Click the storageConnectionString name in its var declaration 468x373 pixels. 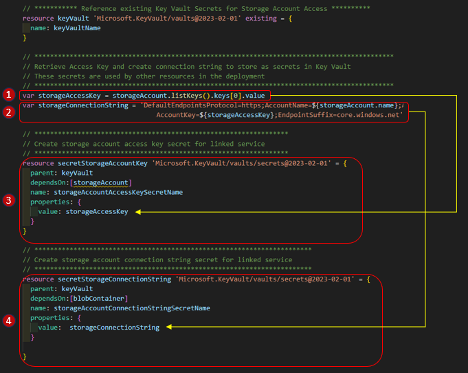point(83,105)
